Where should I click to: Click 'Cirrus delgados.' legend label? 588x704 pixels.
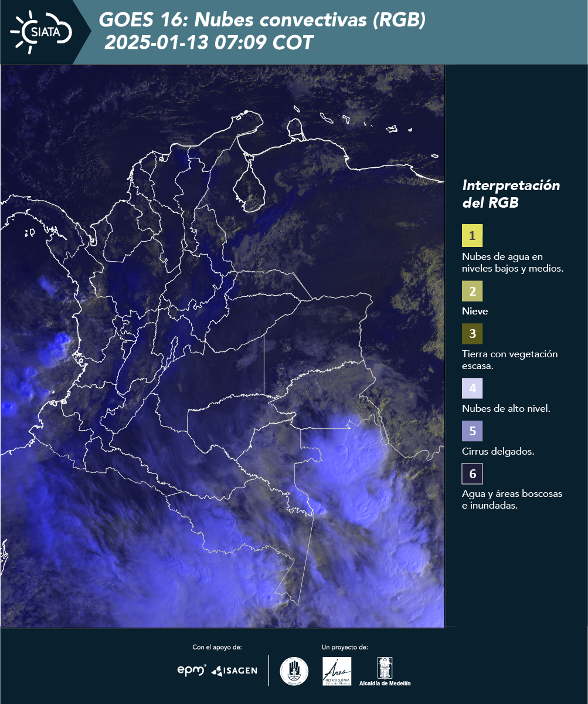[498, 452]
